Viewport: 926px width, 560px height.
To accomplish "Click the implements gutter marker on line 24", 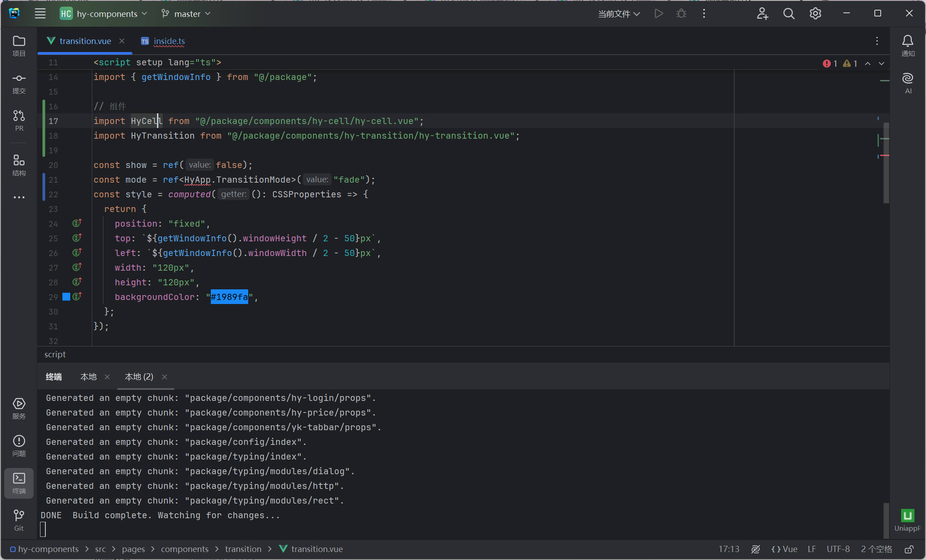I will 77,223.
